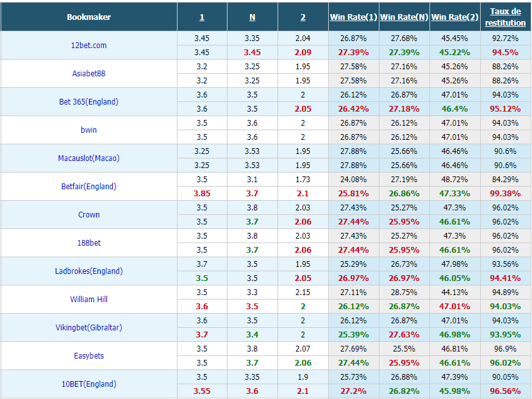Click William Hill's 94.89% return rate
The image size is (532, 399).
506,292
